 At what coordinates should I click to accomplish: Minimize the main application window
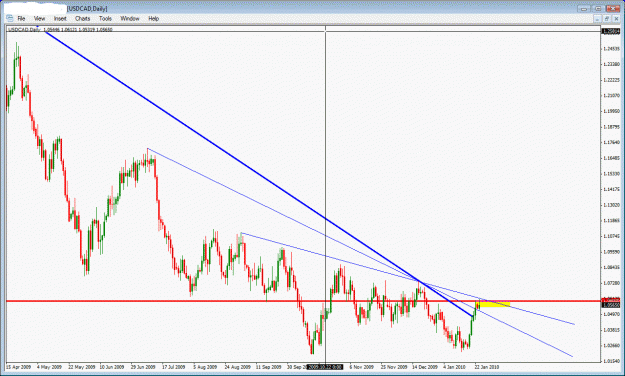pos(584,8)
